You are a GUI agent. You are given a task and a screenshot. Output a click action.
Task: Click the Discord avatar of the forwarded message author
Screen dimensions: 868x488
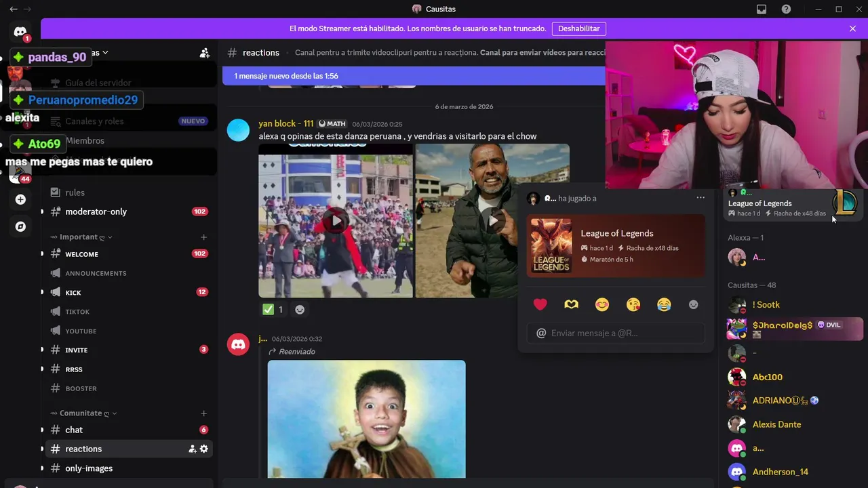point(238,344)
